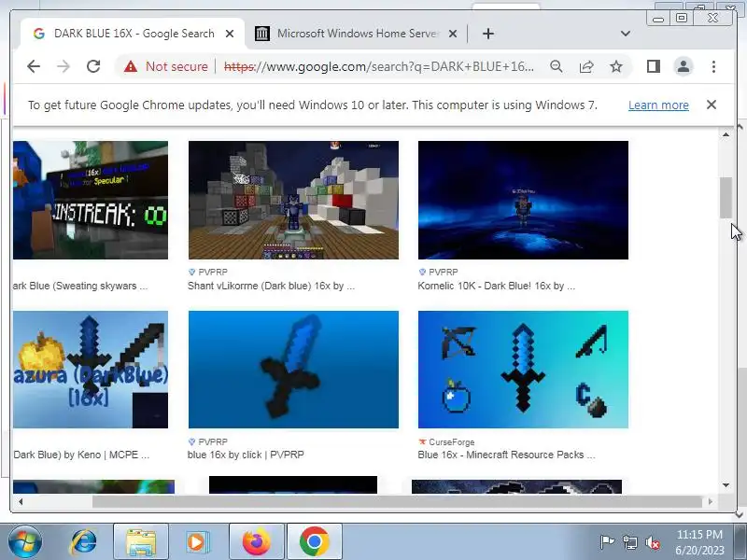
Task: Open Windows Media Player from taskbar
Action: click(x=197, y=542)
